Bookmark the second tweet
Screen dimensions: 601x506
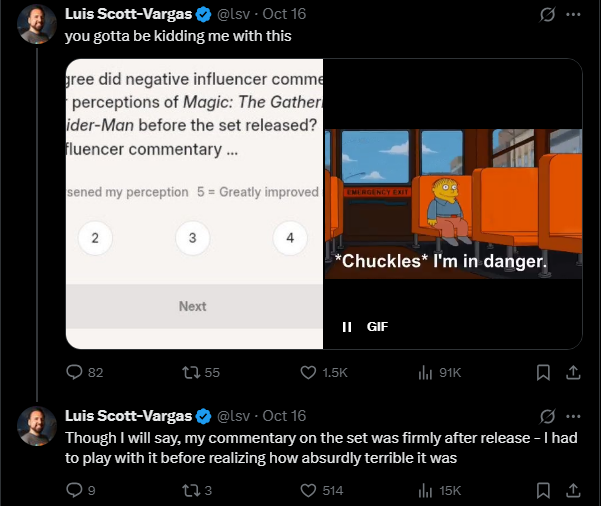click(543, 490)
